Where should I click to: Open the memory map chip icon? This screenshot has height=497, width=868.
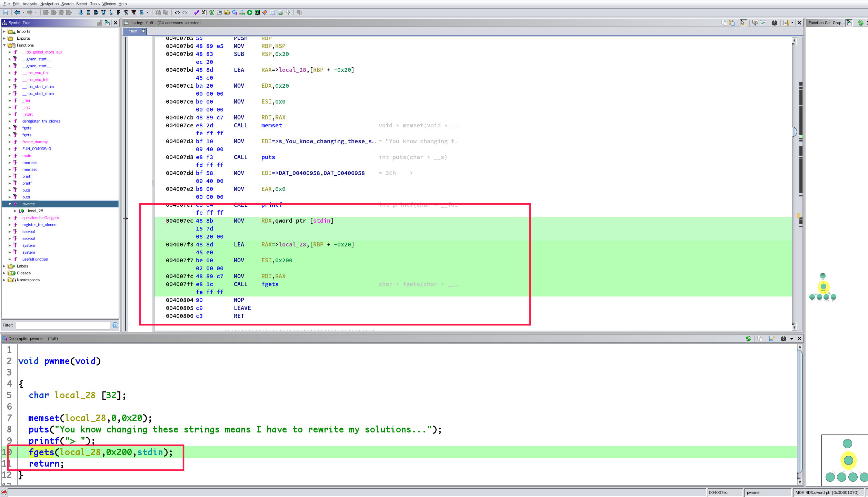(x=257, y=12)
